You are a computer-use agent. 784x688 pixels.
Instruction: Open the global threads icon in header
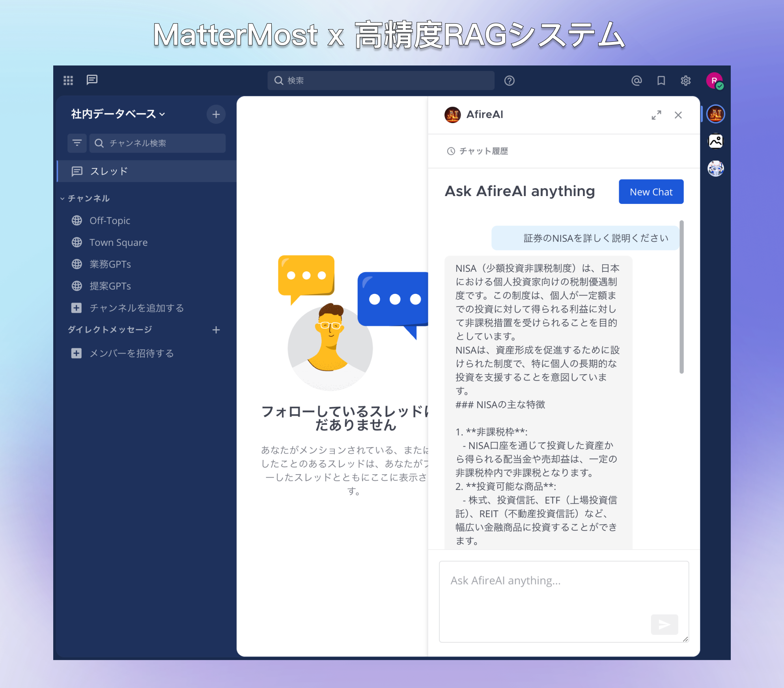pos(92,80)
